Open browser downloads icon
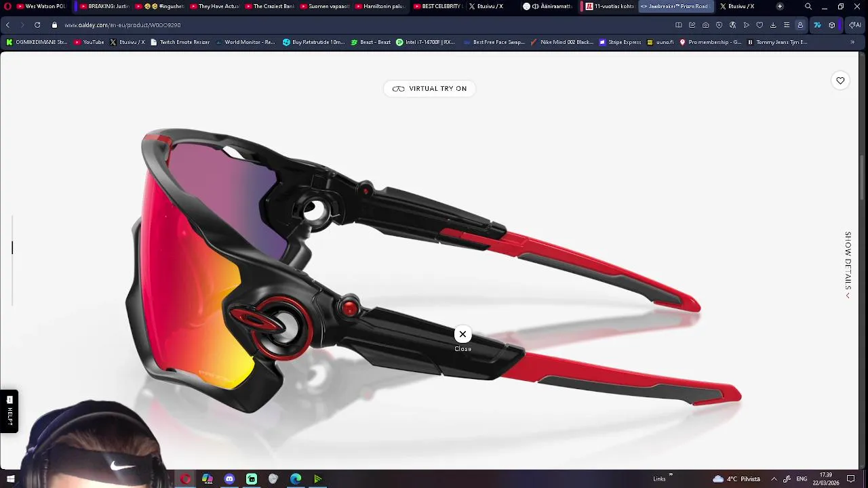 click(773, 25)
